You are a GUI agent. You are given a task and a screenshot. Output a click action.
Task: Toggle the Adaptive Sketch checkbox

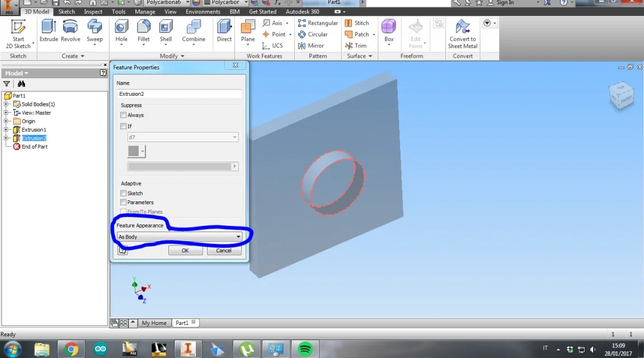(123, 193)
